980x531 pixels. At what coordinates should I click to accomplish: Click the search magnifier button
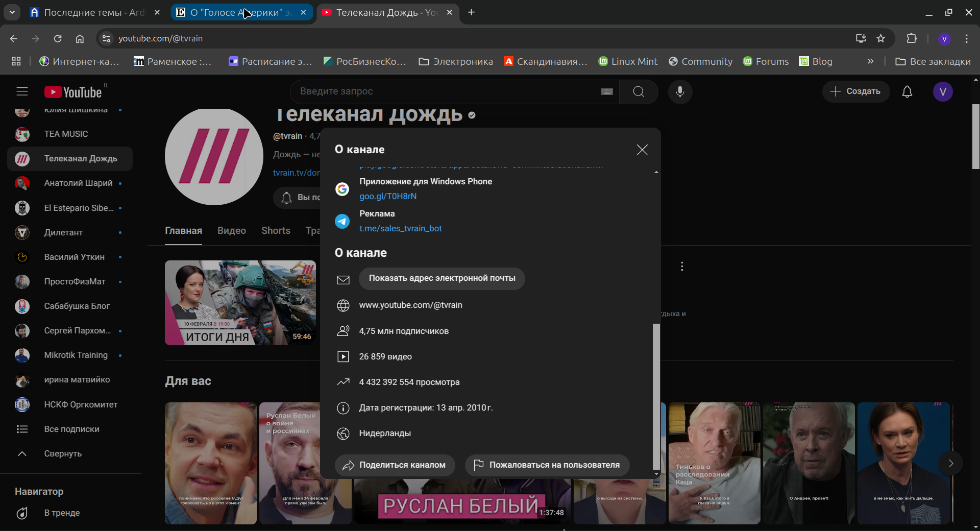(x=639, y=91)
